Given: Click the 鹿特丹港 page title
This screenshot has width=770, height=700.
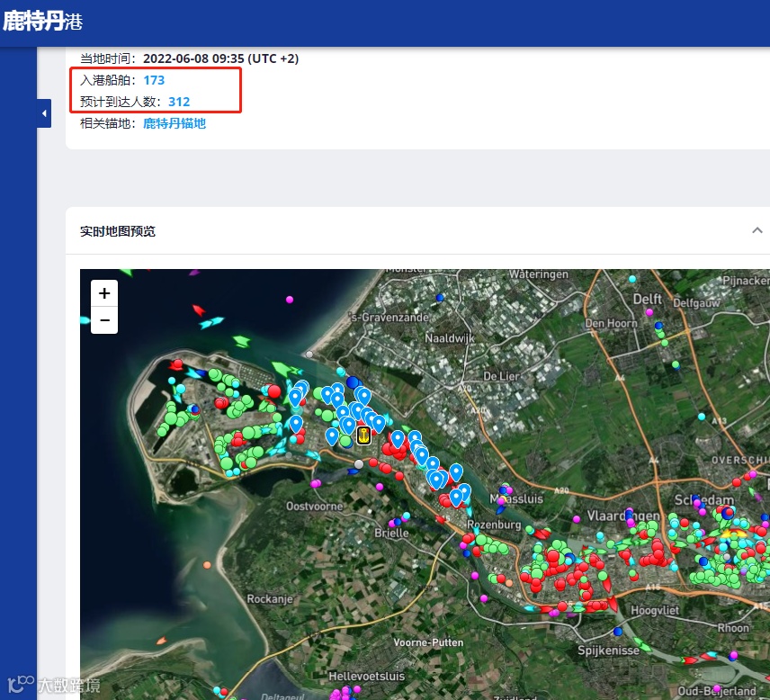Looking at the screenshot, I should click(x=42, y=22).
